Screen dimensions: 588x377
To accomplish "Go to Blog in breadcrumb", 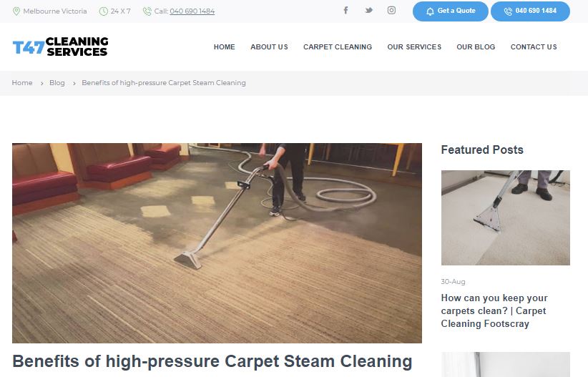I will [57, 83].
